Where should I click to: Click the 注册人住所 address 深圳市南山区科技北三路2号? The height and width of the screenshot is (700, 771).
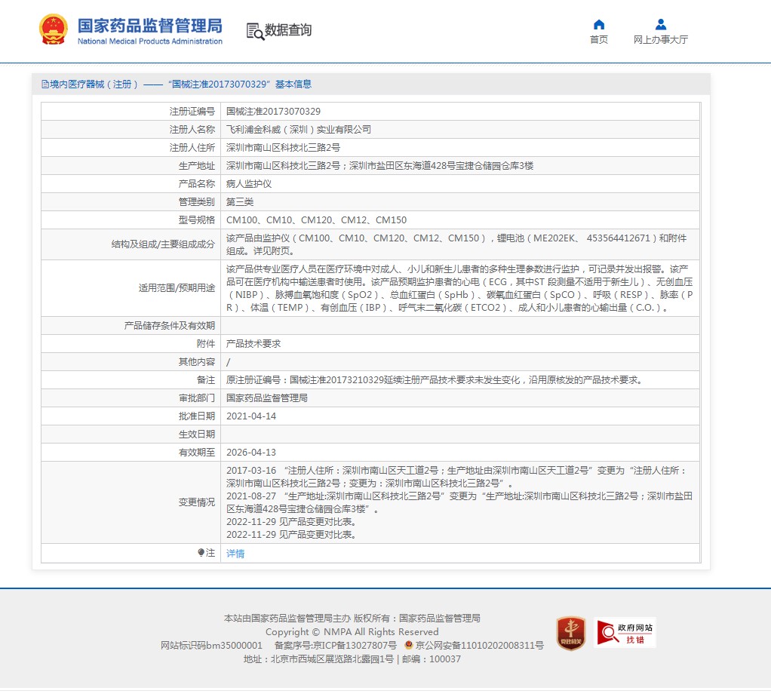point(283,148)
